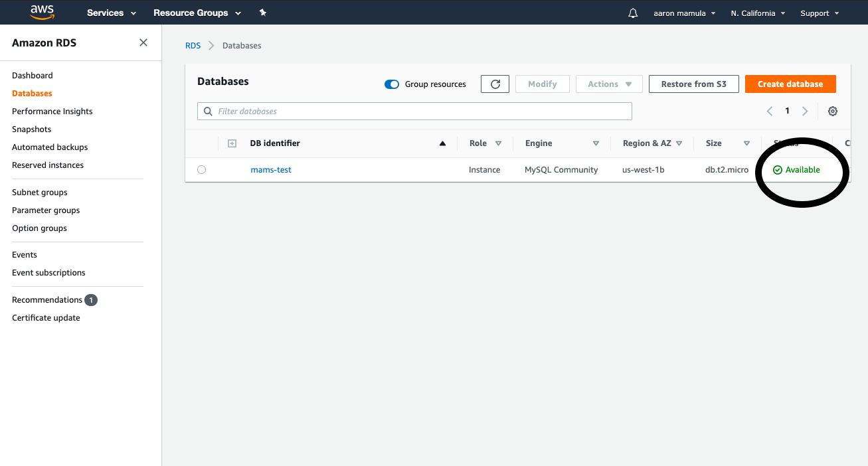Go to Snapshots in sidebar

pyautogui.click(x=32, y=129)
